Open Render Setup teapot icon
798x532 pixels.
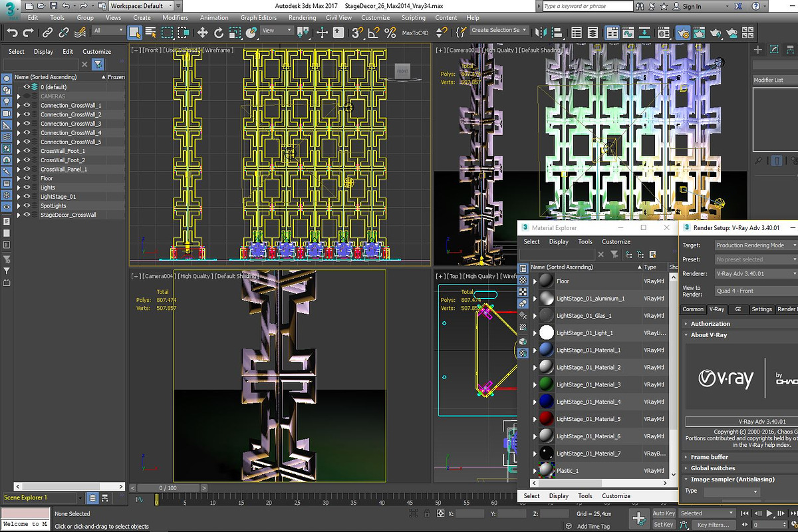(683, 32)
